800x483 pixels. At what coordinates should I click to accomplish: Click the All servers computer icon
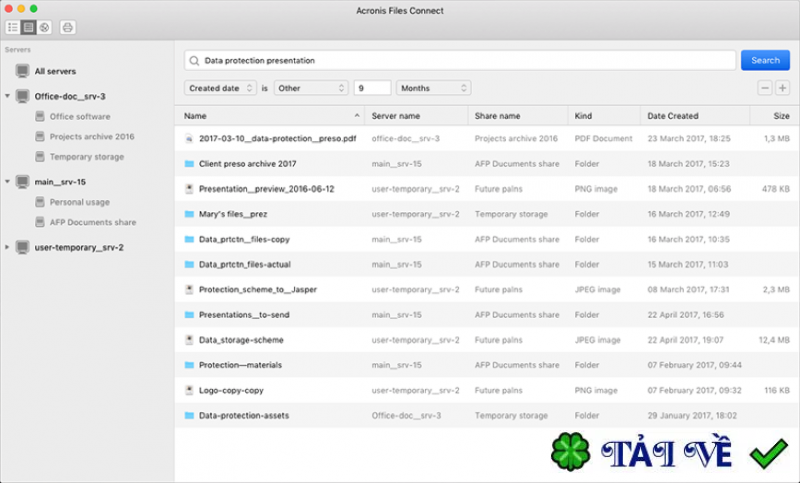click(22, 71)
